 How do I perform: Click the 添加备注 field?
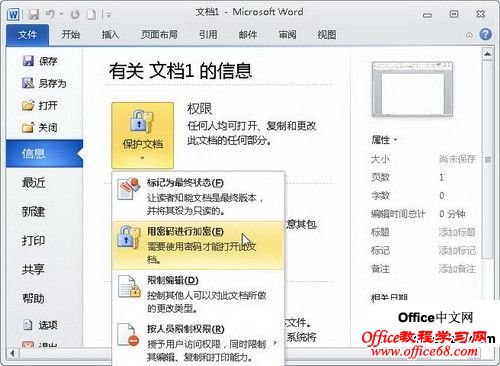tap(457, 269)
